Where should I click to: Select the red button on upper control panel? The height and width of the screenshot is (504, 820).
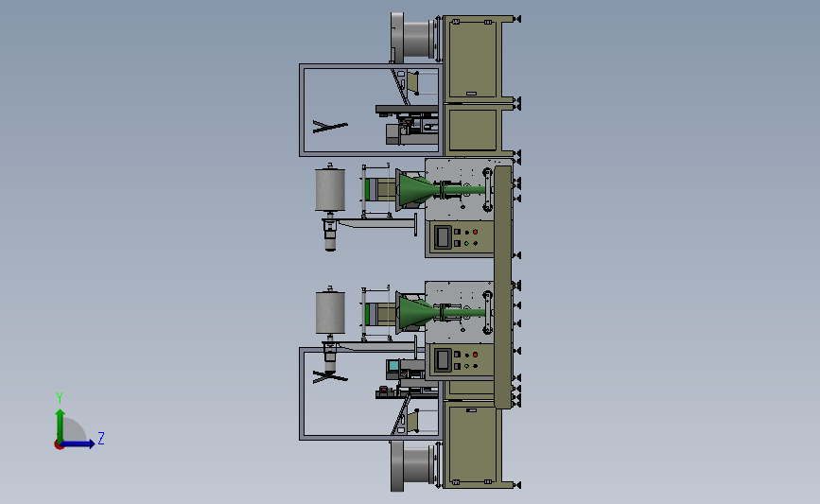tap(475, 232)
